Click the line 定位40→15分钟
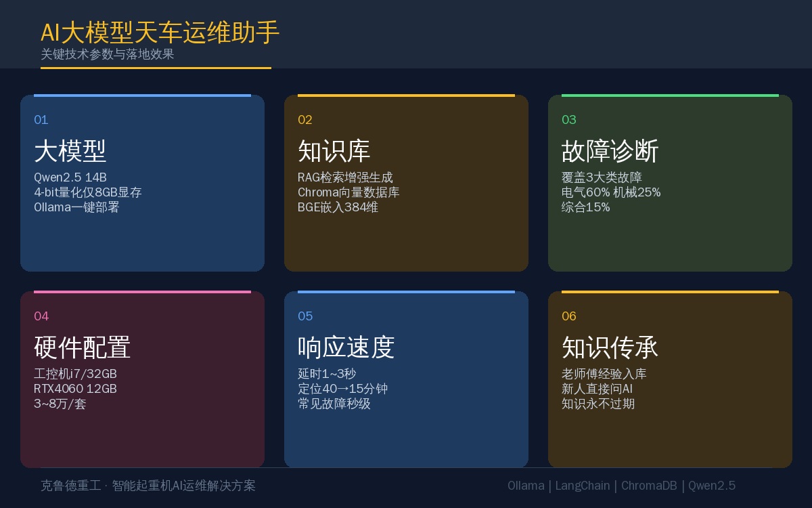Image resolution: width=812 pixels, height=508 pixels. pyautogui.click(x=342, y=389)
